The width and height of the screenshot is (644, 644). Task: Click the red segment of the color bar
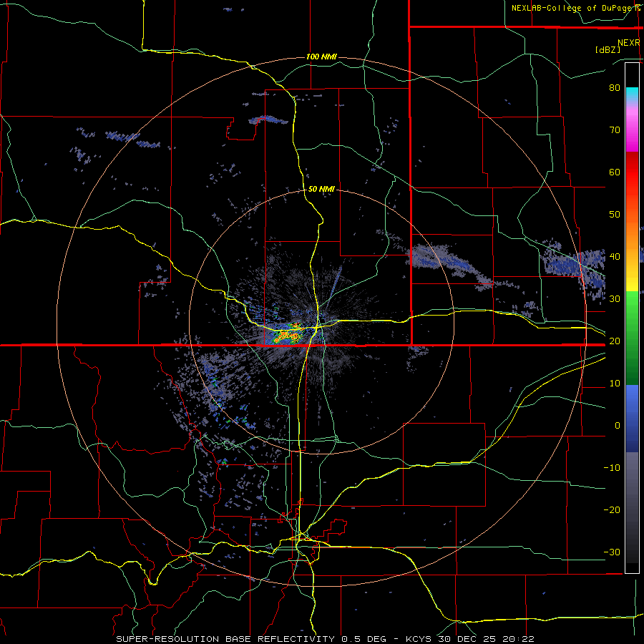click(x=632, y=177)
